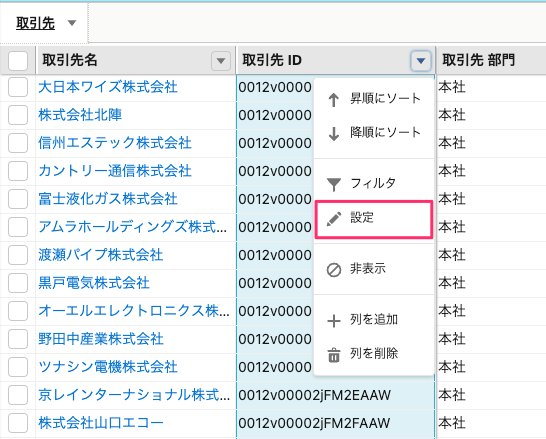Check the row for 富士液化ガス株式会社
The width and height of the screenshot is (546, 439).
[18, 199]
